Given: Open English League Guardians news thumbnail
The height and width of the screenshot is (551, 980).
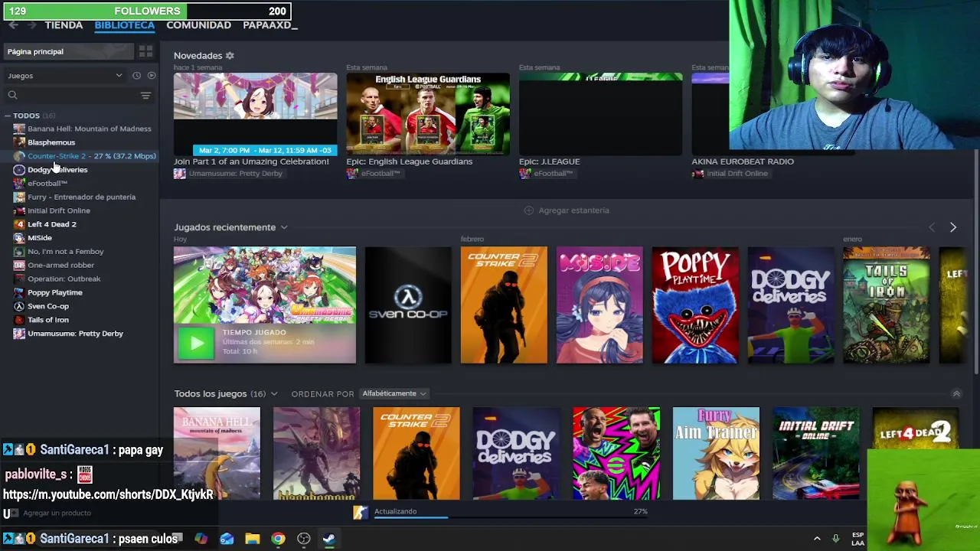Looking at the screenshot, I should [x=428, y=114].
